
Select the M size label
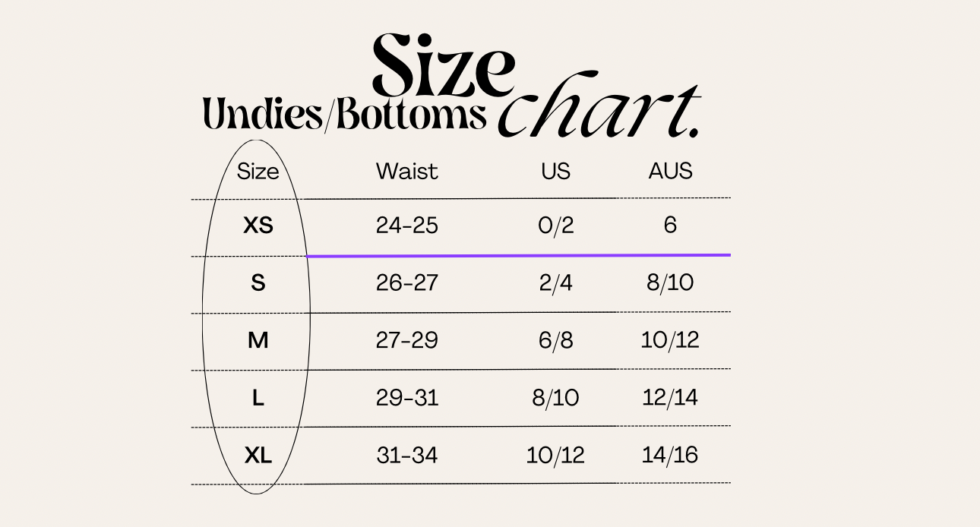coord(258,341)
